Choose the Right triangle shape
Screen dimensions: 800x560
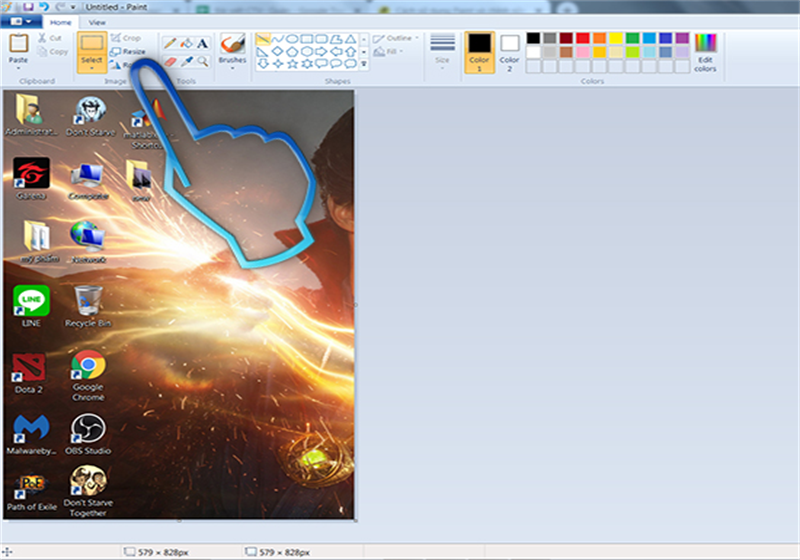(x=263, y=52)
